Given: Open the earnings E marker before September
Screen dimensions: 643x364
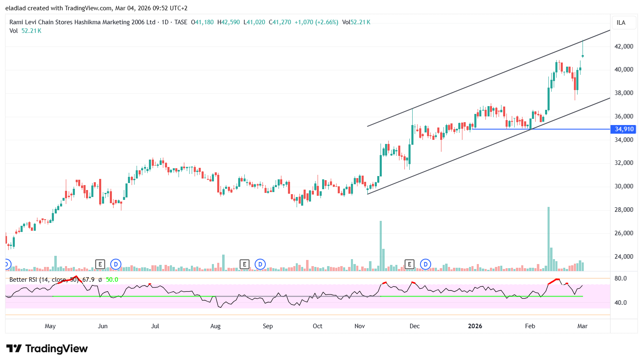Looking at the screenshot, I should pos(244,264).
